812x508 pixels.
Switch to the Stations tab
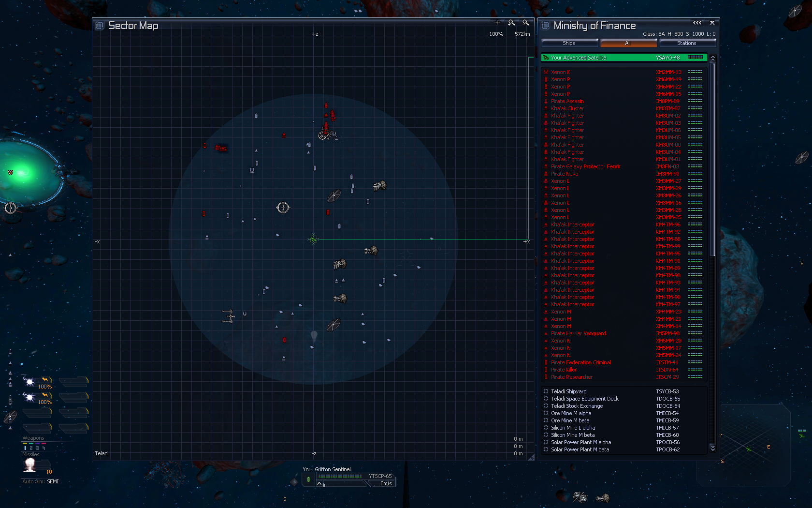click(x=687, y=43)
